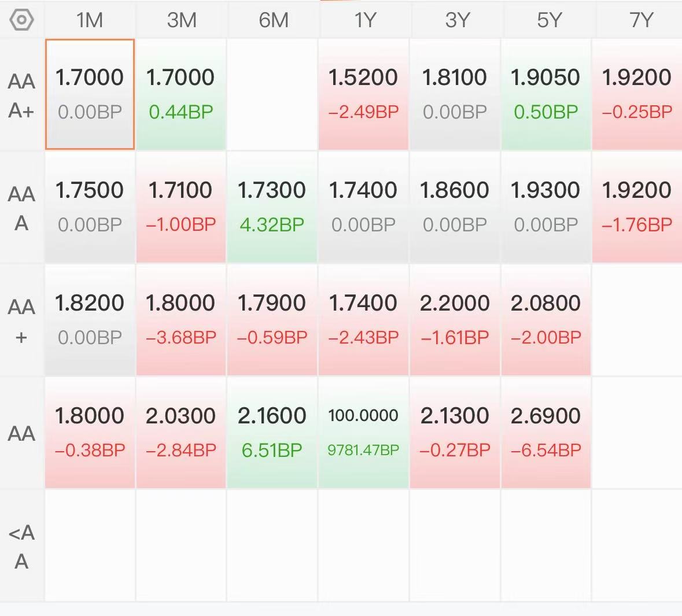Open AA+ 3Y cell showing 2.2000
The image size is (682, 616).
click(x=455, y=320)
